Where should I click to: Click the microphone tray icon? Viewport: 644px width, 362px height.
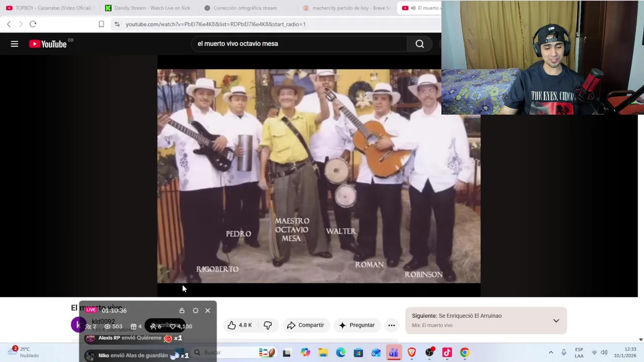coord(564,352)
